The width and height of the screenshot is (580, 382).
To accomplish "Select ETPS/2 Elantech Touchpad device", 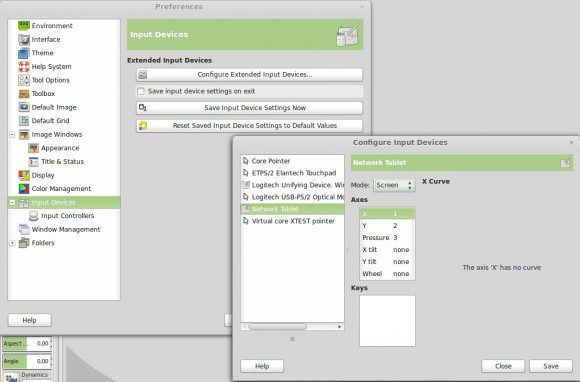I will click(292, 173).
